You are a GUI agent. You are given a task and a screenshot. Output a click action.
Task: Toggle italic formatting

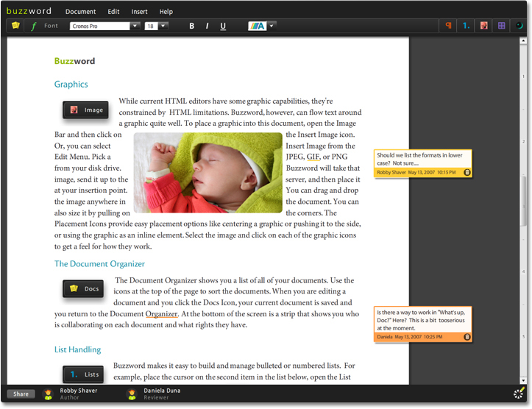pos(207,26)
